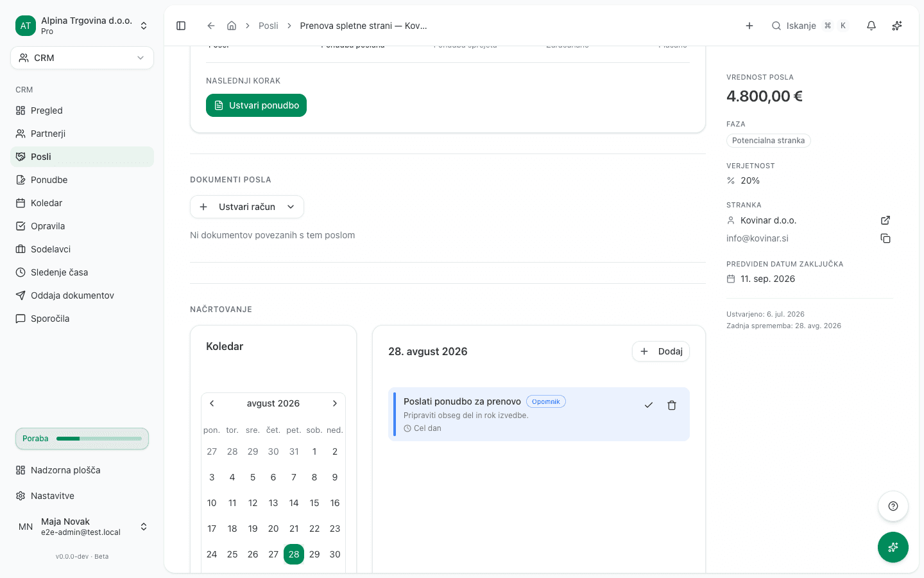Click the Potencialna stranka phase badge
924x578 pixels.
768,141
